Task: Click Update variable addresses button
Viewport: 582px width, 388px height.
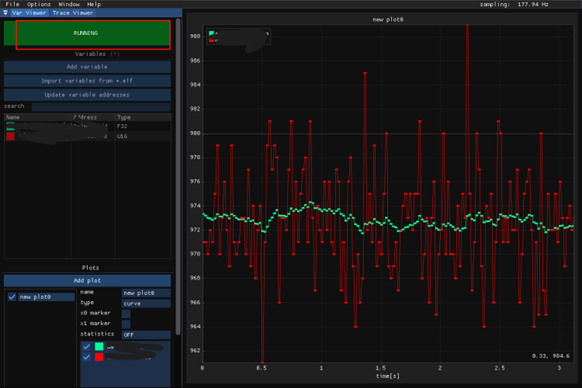Action: coord(87,95)
